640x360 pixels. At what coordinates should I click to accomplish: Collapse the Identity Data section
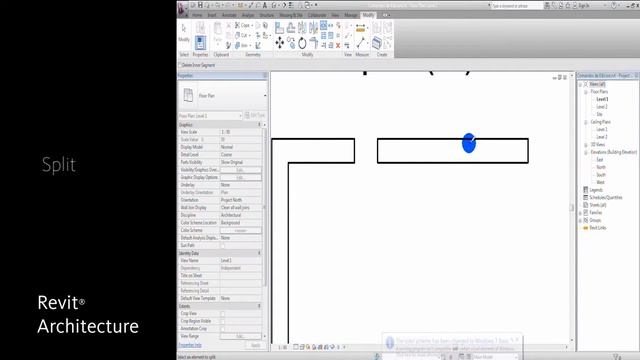(259, 253)
